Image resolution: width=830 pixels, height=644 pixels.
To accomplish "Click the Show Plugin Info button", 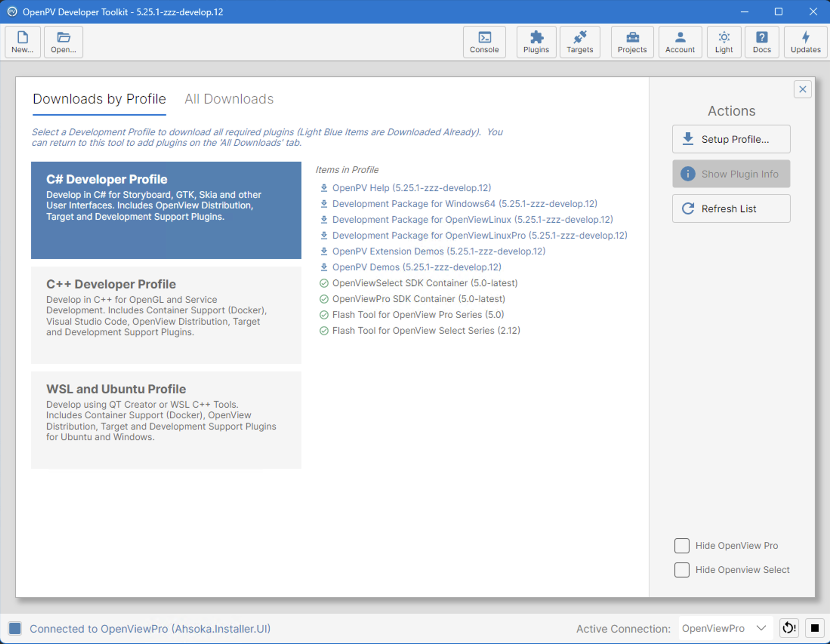I will (731, 174).
